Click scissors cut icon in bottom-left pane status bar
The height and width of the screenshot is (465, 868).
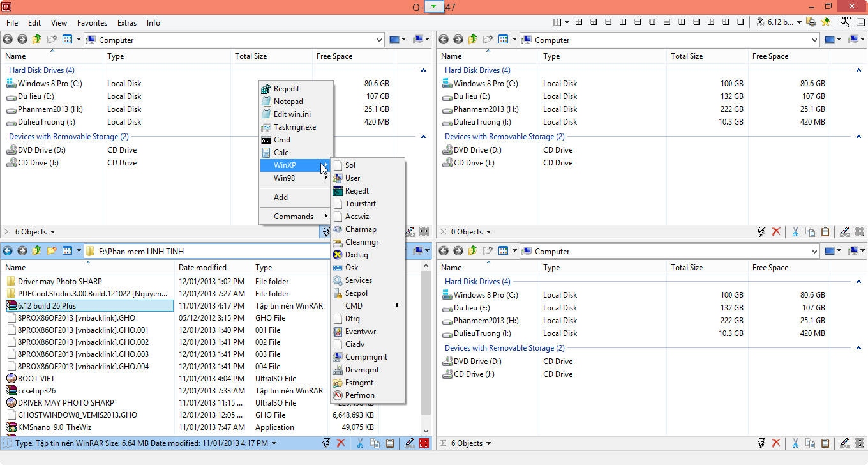pos(360,443)
